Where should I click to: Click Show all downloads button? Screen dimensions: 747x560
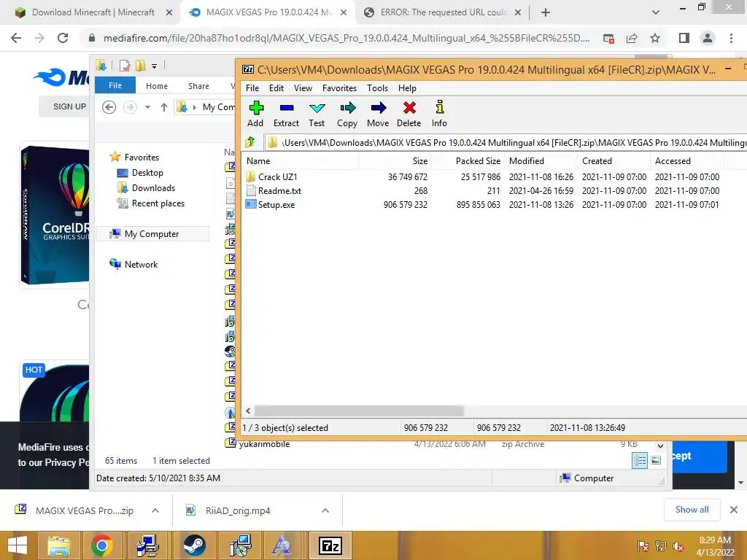point(692,510)
